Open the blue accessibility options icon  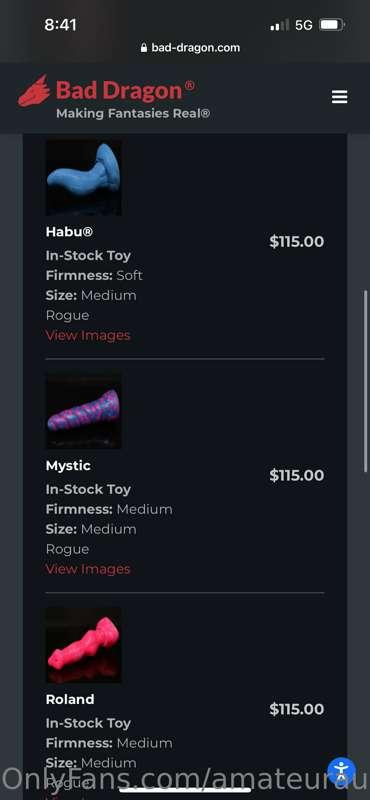click(341, 771)
